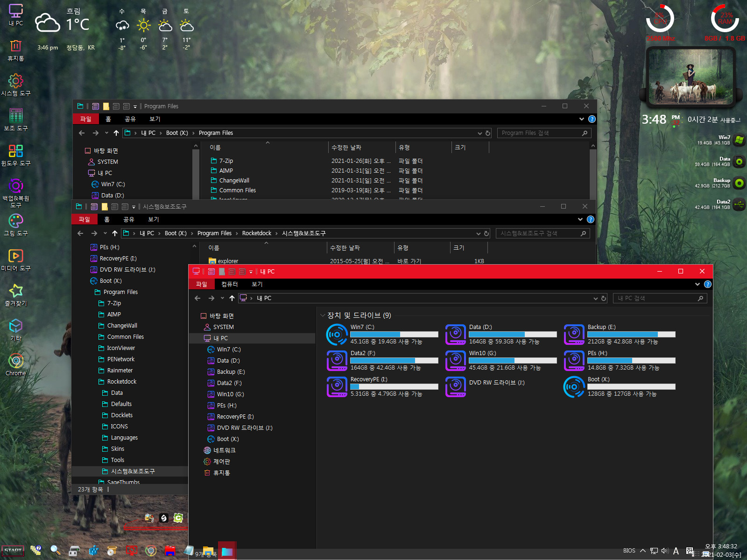The width and height of the screenshot is (747, 560).
Task: Open the 즐겨찾기 star icon
Action: click(x=15, y=295)
